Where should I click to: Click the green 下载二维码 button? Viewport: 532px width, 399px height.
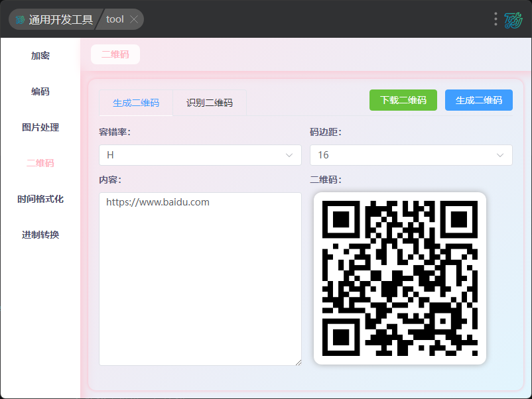403,100
